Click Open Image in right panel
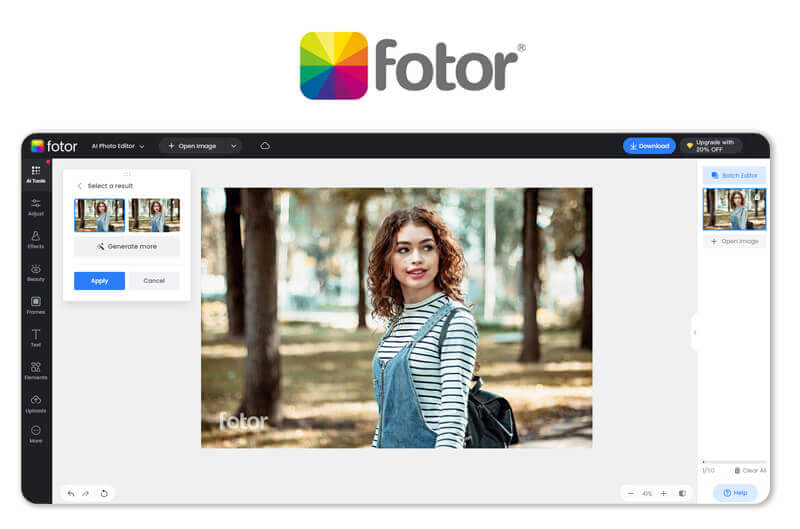 click(735, 241)
